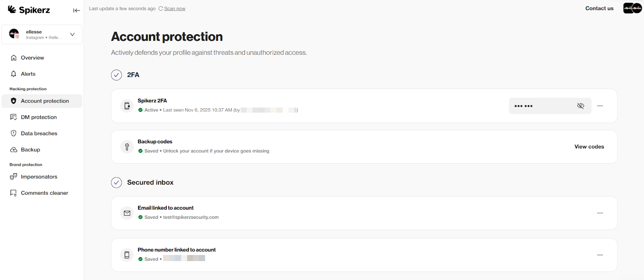Image resolution: width=644 pixels, height=280 pixels.
Task: Open the Phone number options menu
Action: pos(600,255)
